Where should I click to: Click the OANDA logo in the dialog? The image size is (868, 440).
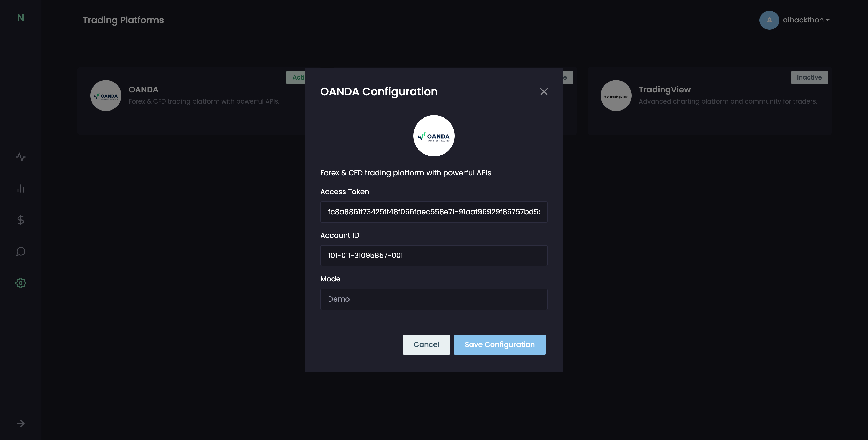coord(434,136)
